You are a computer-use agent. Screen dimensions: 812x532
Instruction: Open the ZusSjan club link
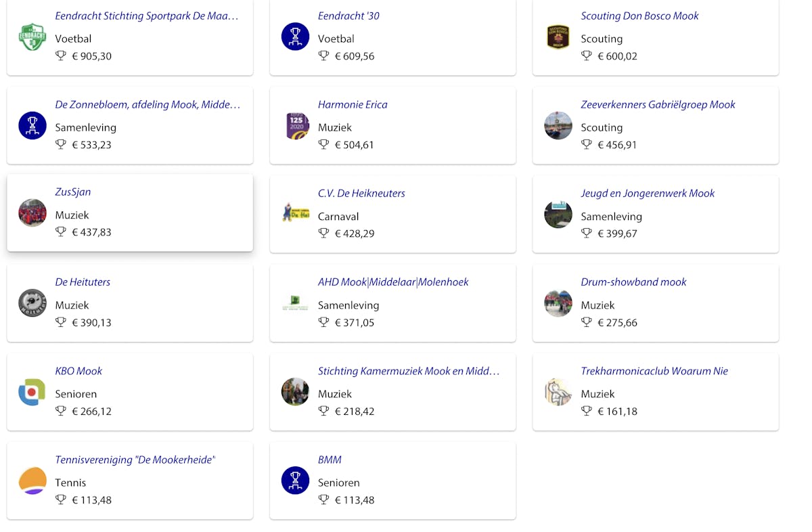pos(73,192)
